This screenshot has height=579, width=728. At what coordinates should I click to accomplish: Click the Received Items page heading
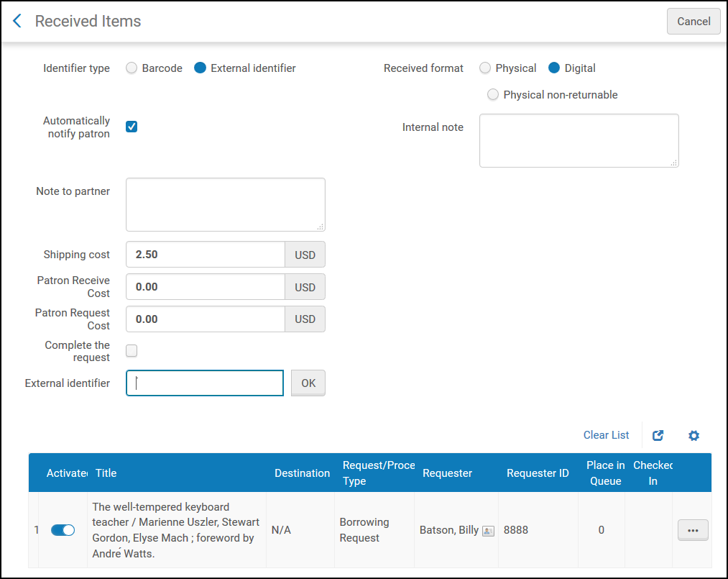coord(88,21)
